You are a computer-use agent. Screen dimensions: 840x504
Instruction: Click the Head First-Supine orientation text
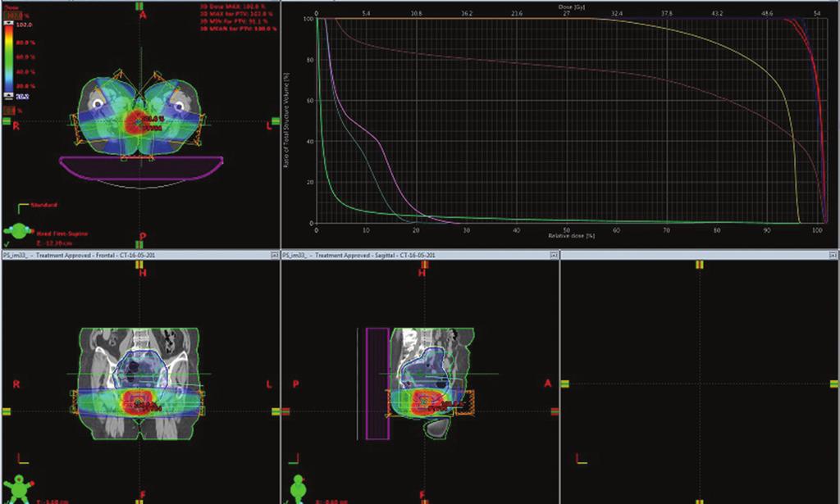(62, 234)
